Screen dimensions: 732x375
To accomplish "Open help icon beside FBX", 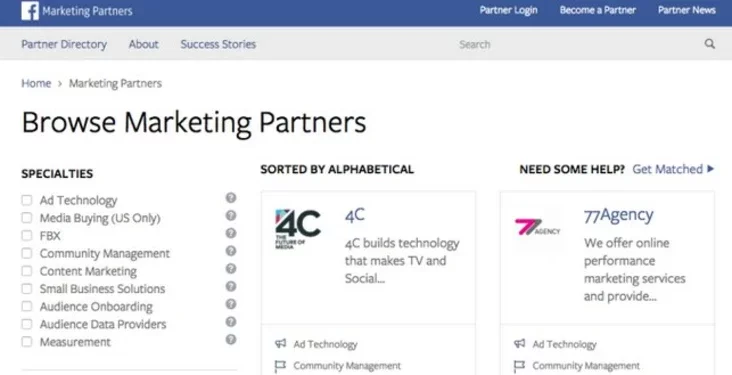I will click(x=231, y=233).
